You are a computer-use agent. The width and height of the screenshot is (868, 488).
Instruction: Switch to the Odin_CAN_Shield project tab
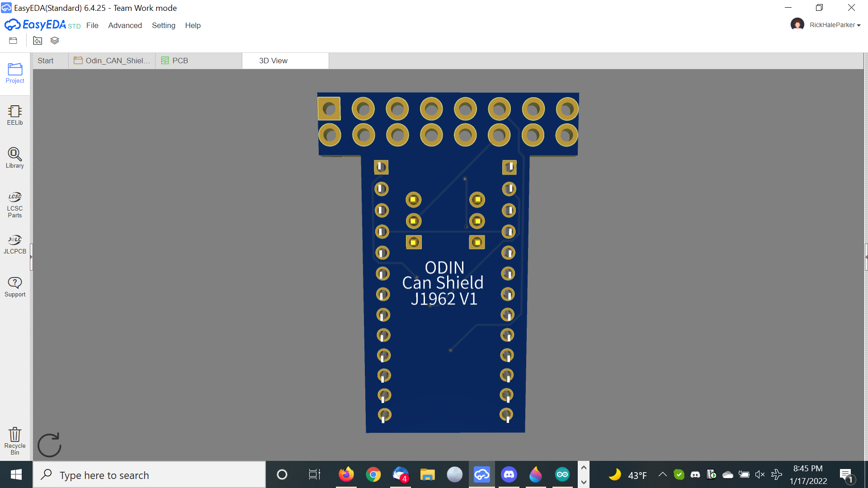112,61
